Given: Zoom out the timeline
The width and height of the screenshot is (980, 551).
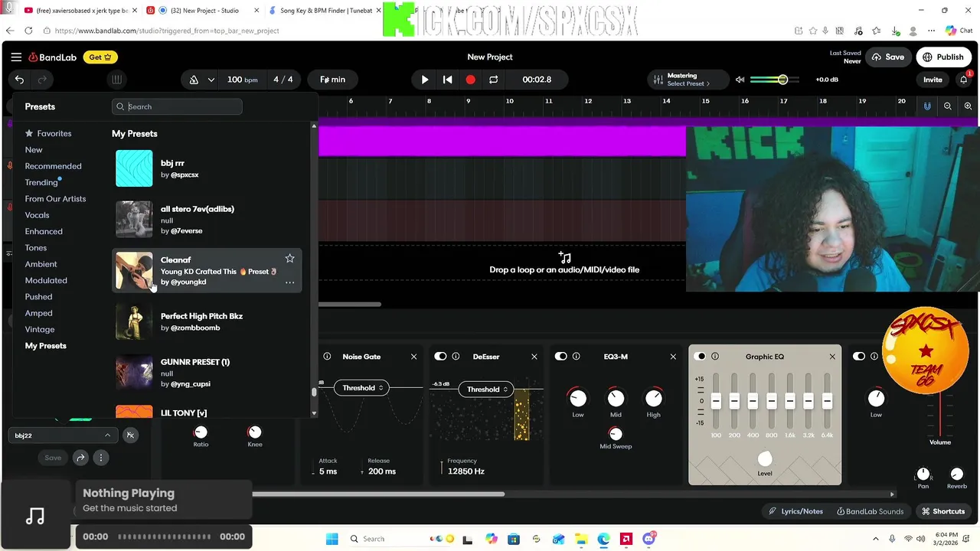Looking at the screenshot, I should [948, 106].
